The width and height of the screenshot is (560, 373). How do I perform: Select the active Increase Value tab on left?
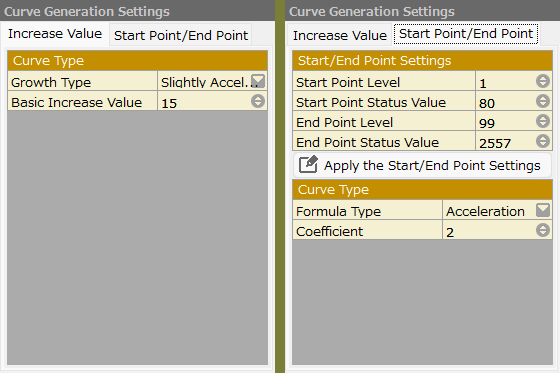click(55, 34)
